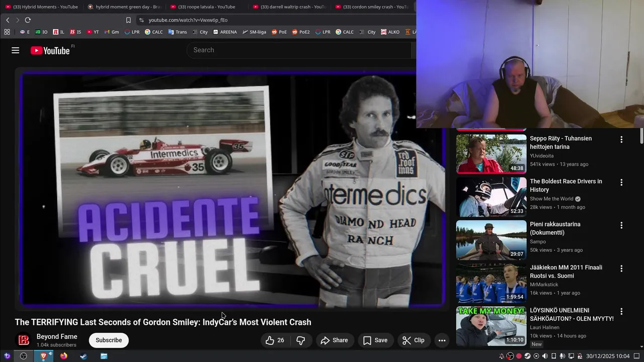Switch to Brave browser in taskbar
The image size is (644, 362).
[43, 356]
